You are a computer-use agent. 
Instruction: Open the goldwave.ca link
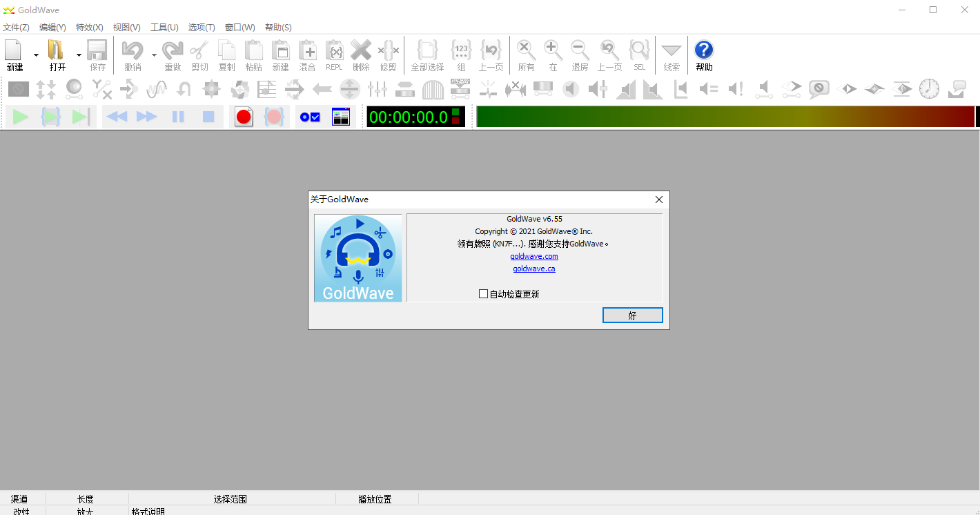tap(534, 269)
